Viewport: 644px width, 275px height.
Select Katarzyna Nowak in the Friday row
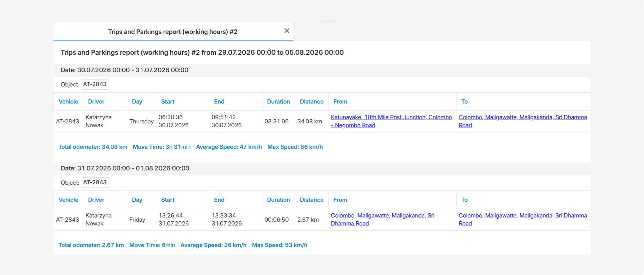[x=99, y=220]
